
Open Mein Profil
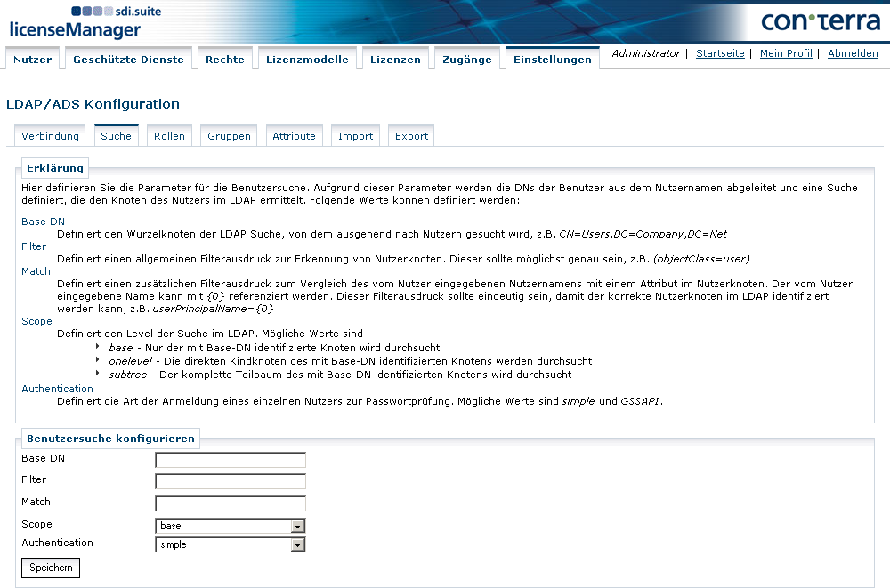click(x=786, y=53)
